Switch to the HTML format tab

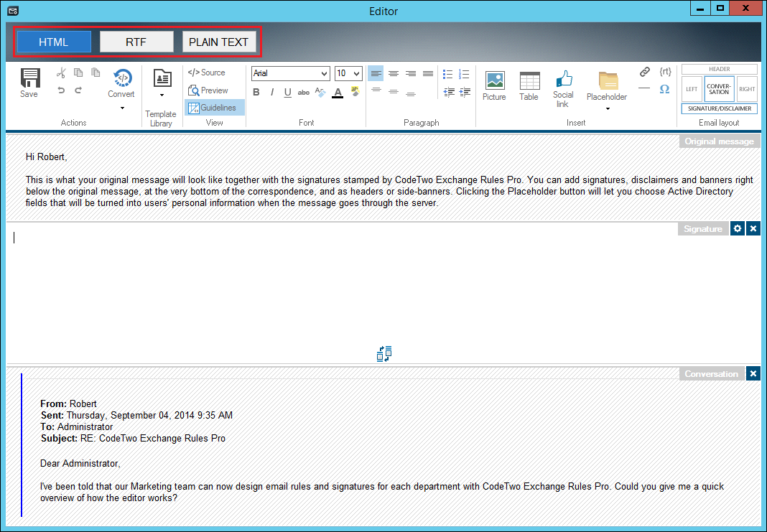(x=54, y=42)
